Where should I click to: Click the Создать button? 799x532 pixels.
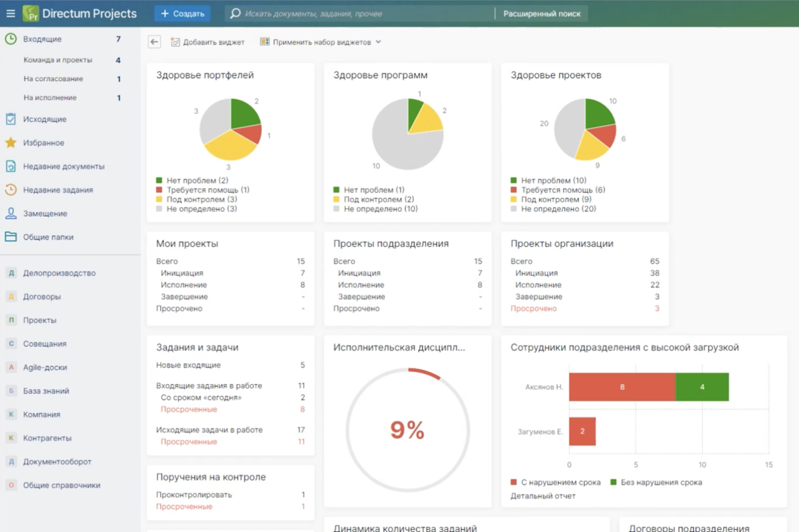pos(182,13)
